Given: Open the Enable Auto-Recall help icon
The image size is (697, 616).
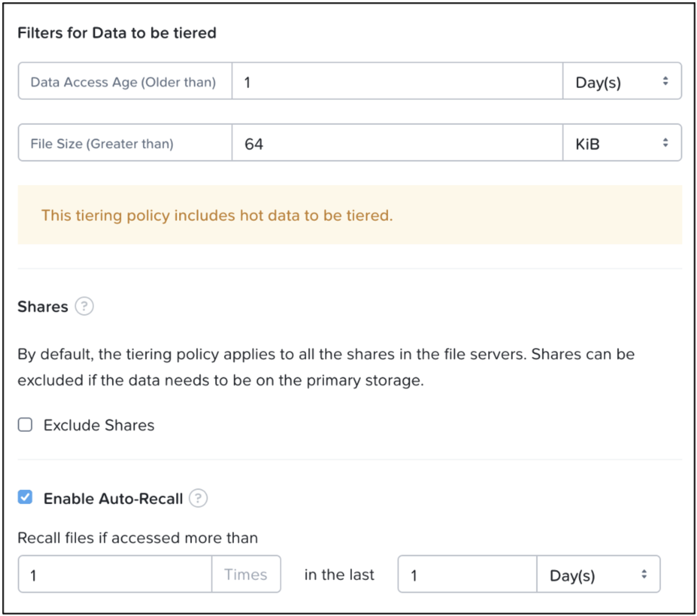Looking at the screenshot, I should [x=198, y=498].
